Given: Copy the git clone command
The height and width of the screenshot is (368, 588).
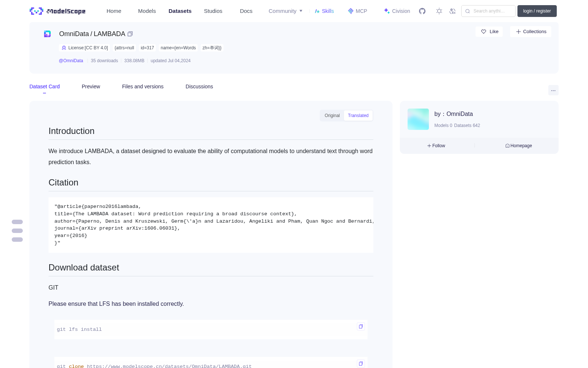Looking at the screenshot, I should (x=361, y=364).
